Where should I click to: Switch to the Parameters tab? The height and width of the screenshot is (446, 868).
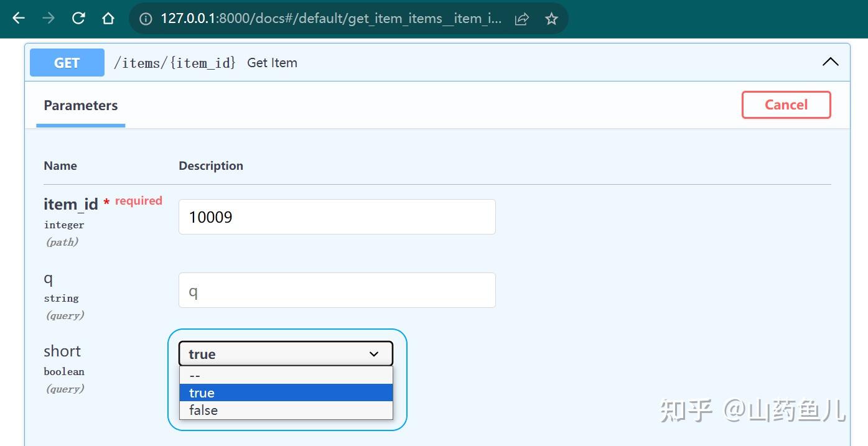point(81,105)
